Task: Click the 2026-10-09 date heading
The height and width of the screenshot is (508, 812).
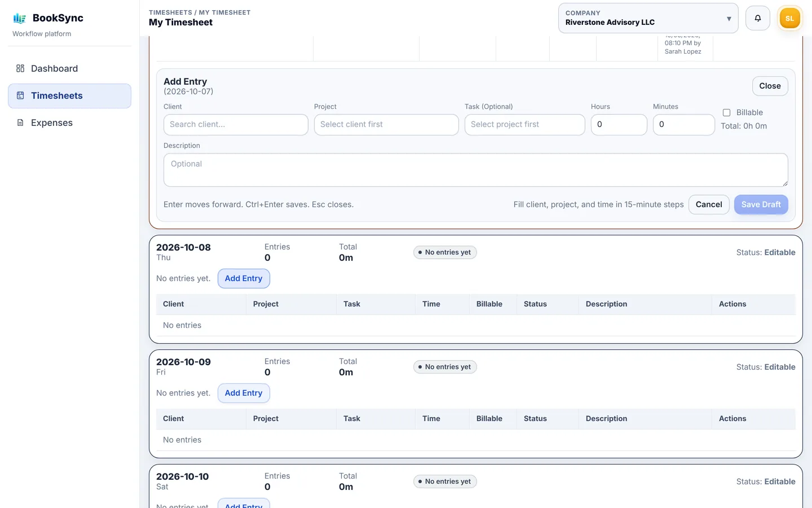Action: (183, 362)
